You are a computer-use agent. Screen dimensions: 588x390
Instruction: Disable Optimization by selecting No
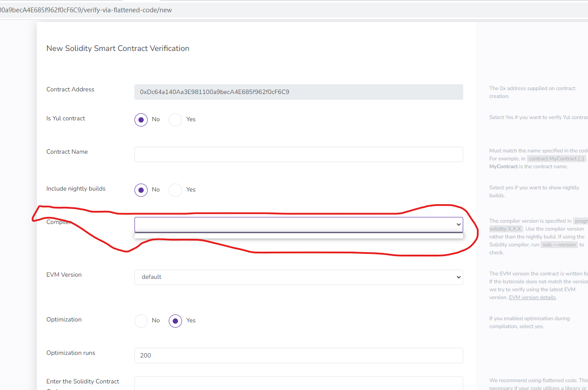tap(141, 321)
